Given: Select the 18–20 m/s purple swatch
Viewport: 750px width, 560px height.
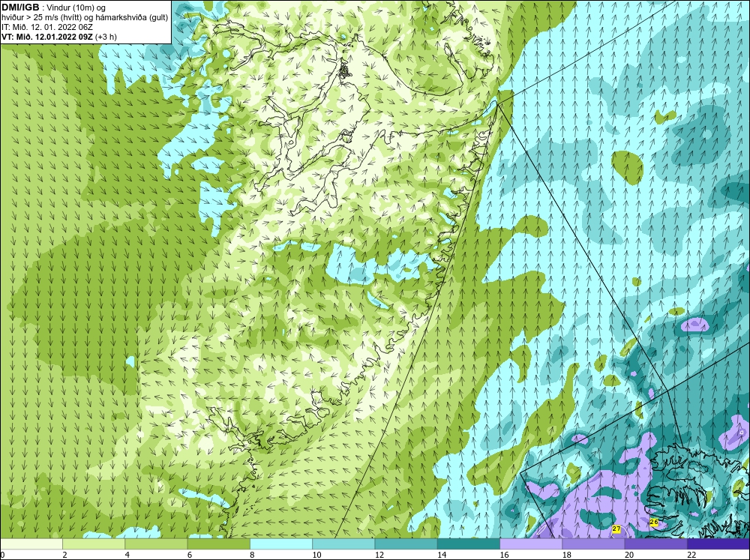Looking at the screenshot, I should pyautogui.click(x=593, y=544).
